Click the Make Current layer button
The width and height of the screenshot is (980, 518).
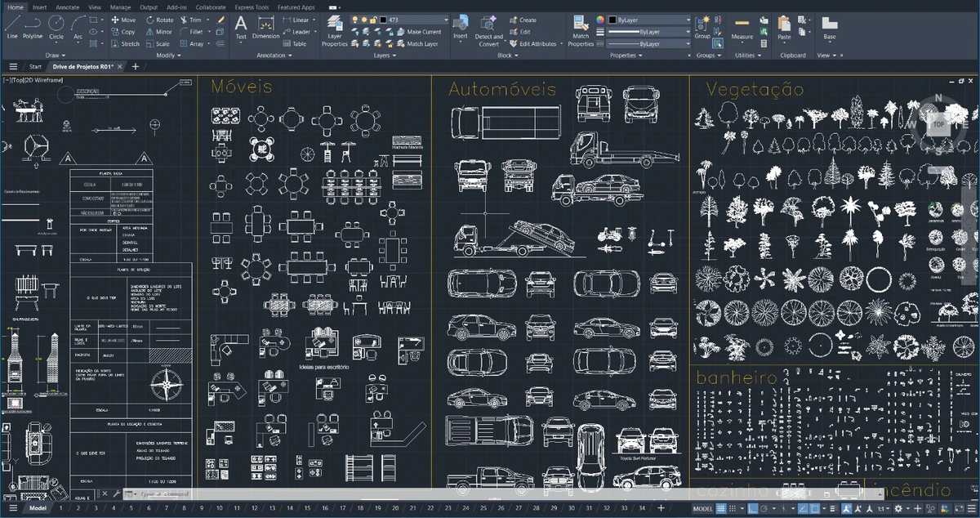419,32
